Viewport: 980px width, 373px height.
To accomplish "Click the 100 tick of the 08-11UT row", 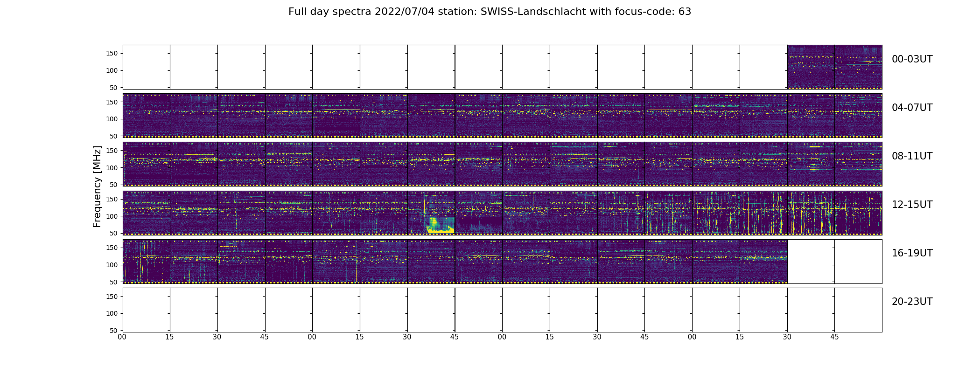I will point(112,168).
